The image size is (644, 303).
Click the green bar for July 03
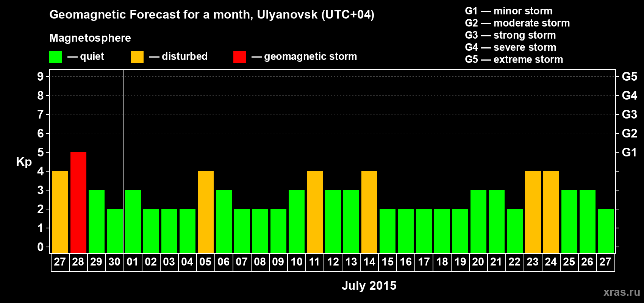tap(169, 231)
